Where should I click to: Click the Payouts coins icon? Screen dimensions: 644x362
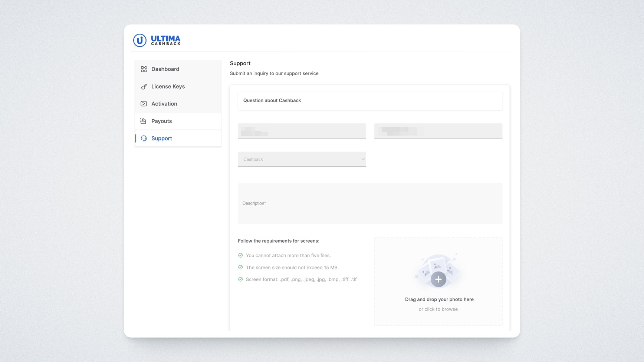pos(143,121)
